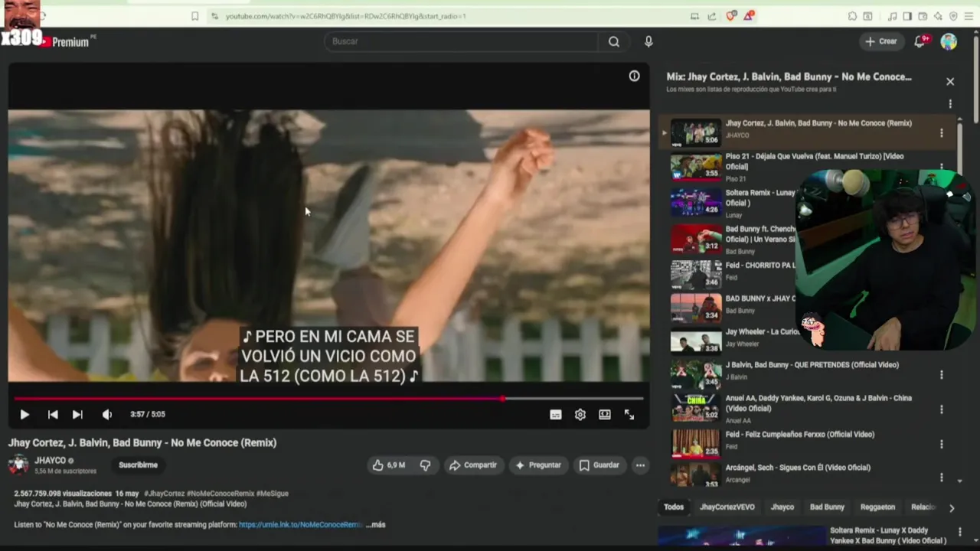The width and height of the screenshot is (980, 551).
Task: Select the Jhayco filter chip
Action: [782, 507]
